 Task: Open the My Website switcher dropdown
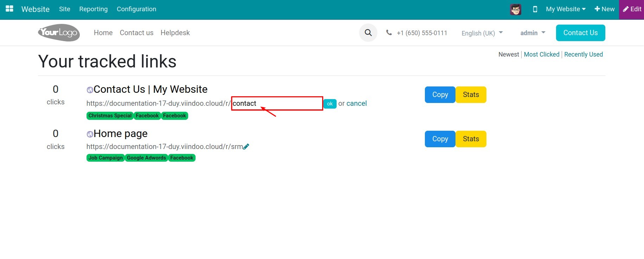point(566,9)
